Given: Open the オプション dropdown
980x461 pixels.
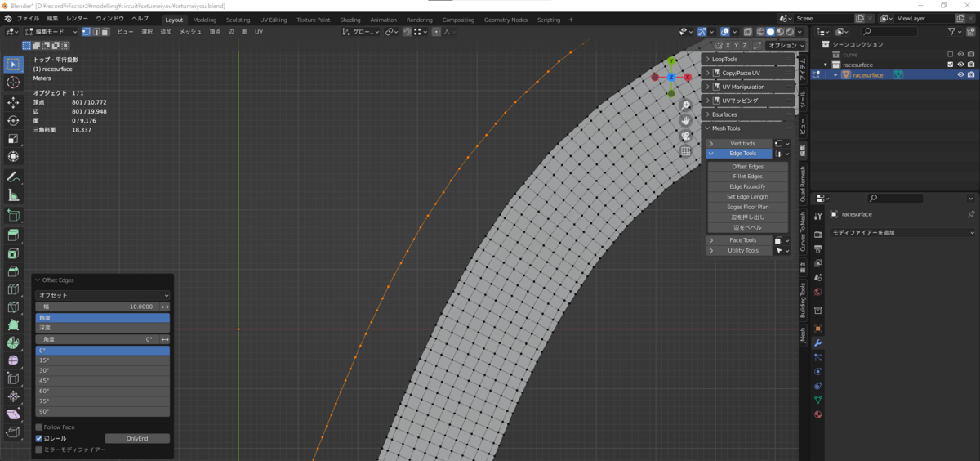Looking at the screenshot, I should (x=786, y=46).
